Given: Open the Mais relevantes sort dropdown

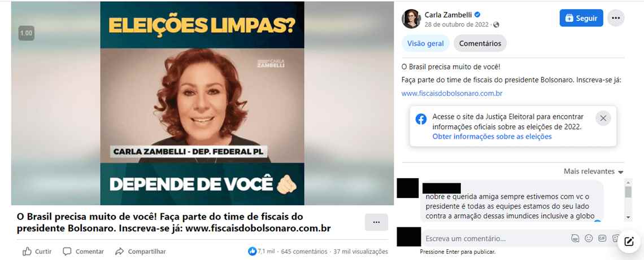Looking at the screenshot, I should point(594,171).
